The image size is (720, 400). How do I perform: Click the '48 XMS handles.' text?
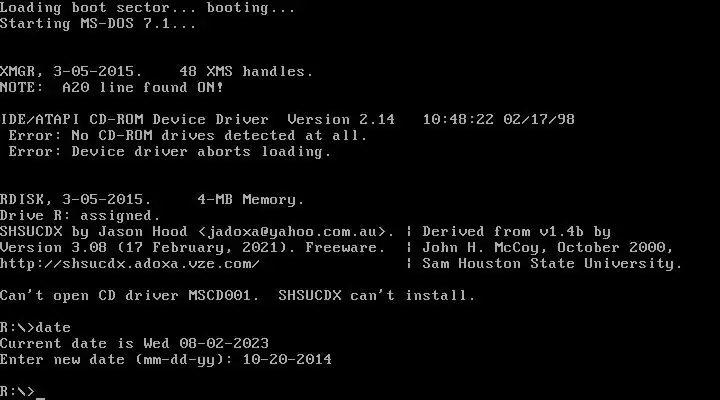[246, 72]
